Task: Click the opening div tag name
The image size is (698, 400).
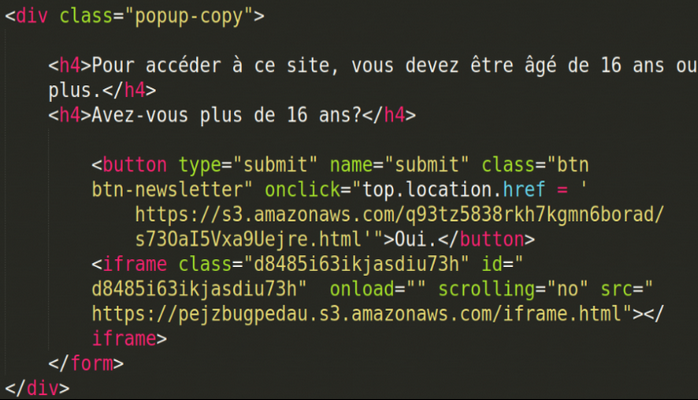Action: pyautogui.click(x=32, y=16)
